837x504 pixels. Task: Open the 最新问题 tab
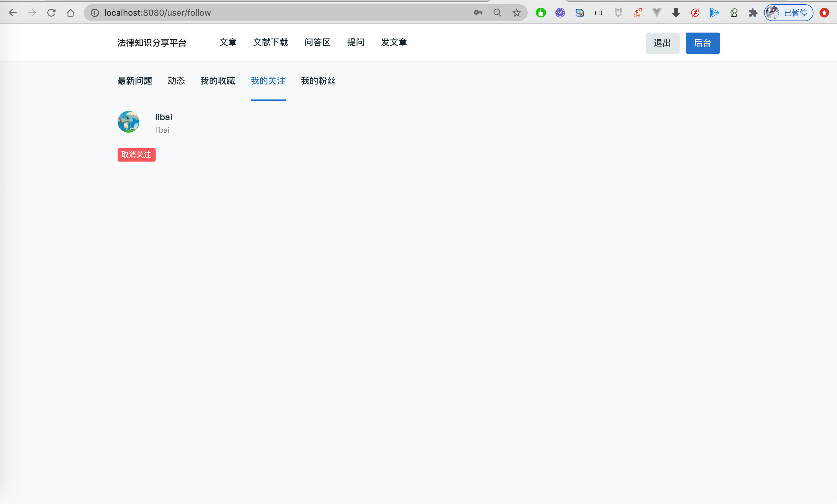pyautogui.click(x=135, y=81)
